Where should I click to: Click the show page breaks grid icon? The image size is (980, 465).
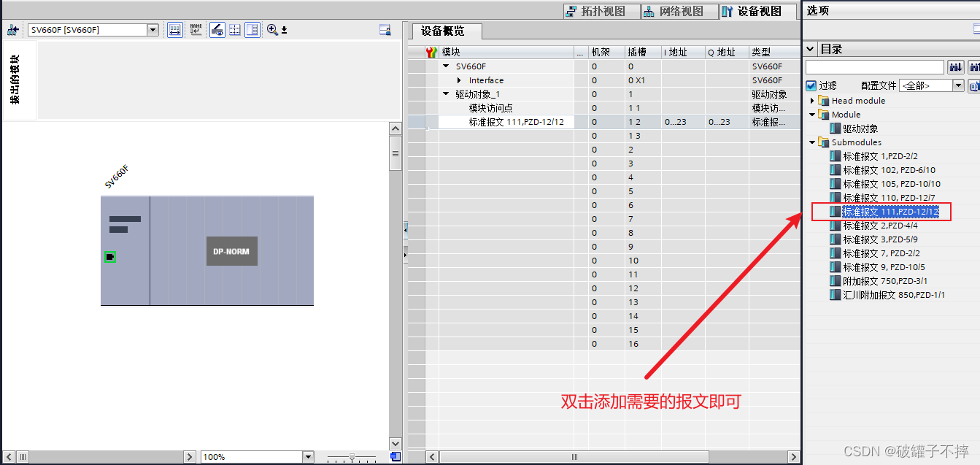[235, 30]
